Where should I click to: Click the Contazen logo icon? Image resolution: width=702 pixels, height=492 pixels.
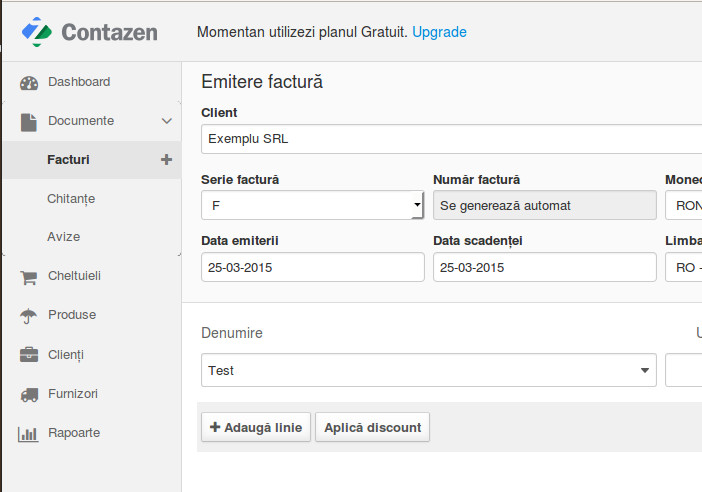pyautogui.click(x=36, y=32)
